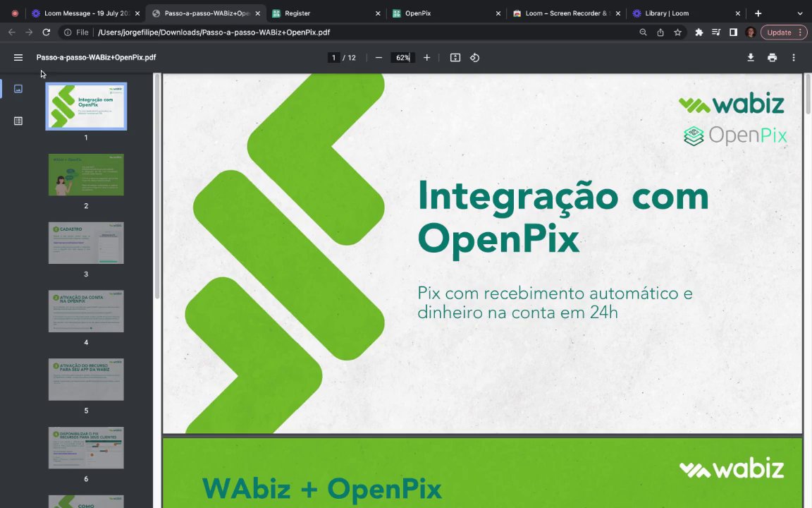
Task: Close the Passo-a-passo-WABiz PDF tab
Action: pos(258,13)
